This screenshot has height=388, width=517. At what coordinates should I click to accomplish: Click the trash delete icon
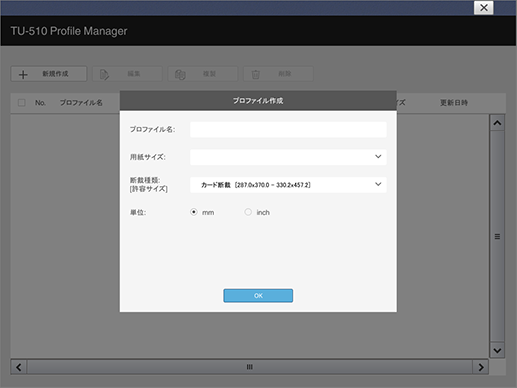point(256,74)
